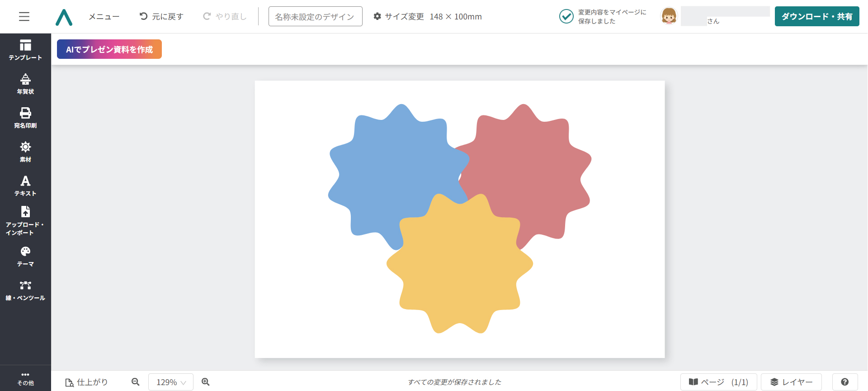
Task: Select the 線・ペンツール (Line/Pen tool)
Action: pos(25,291)
